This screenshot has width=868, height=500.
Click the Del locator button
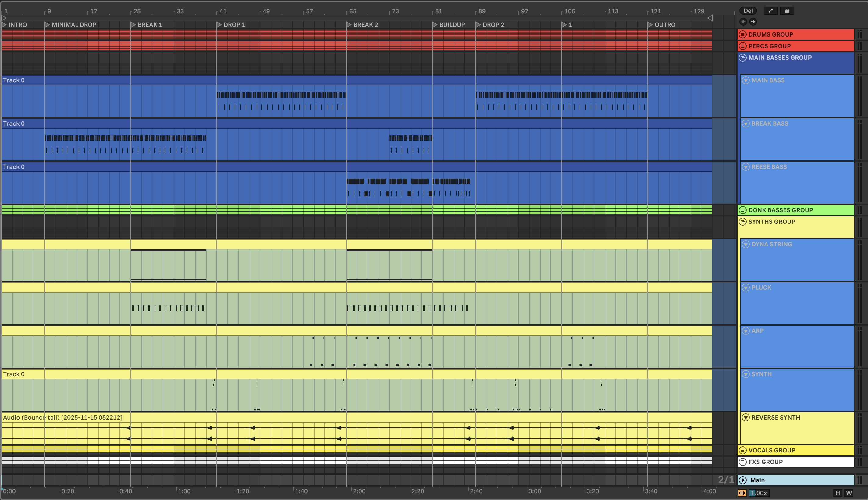(748, 11)
